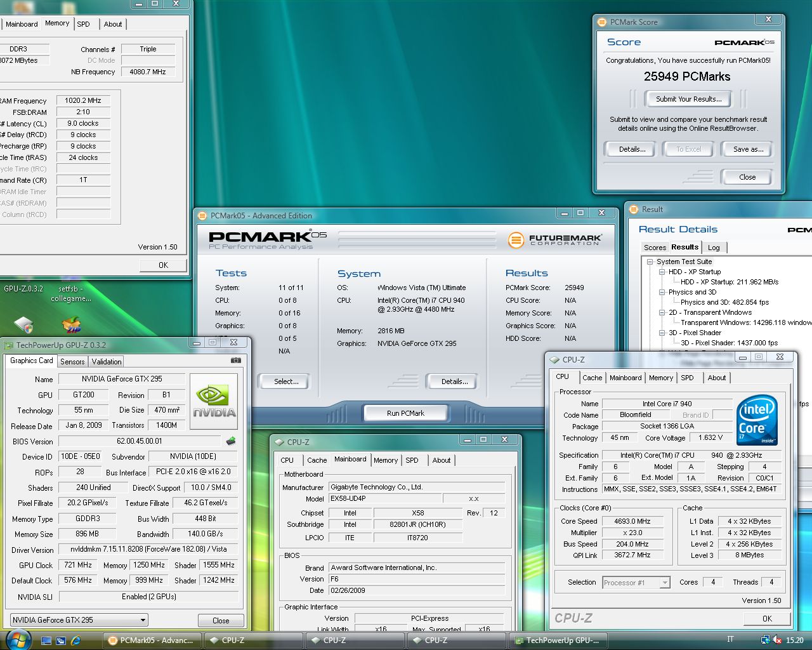Click the Switch Between Windows quick launch icon
Viewport: 812px width, 650px height.
tap(61, 640)
